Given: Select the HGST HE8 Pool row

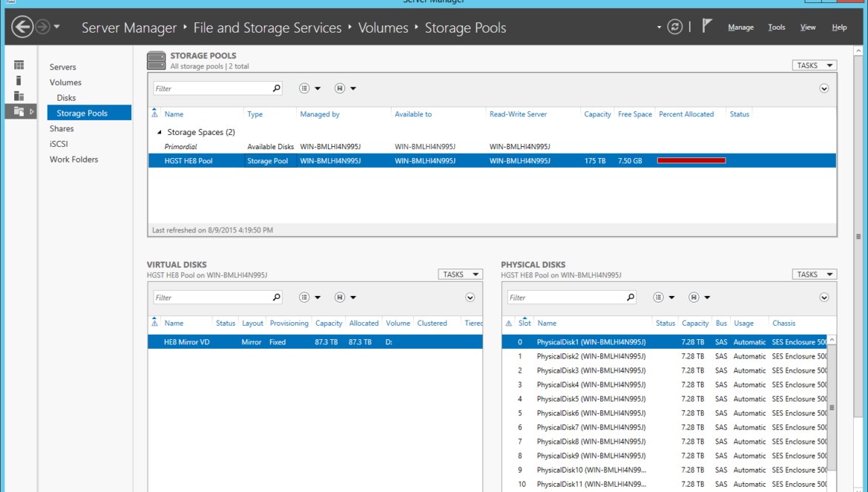Looking at the screenshot, I should coord(492,161).
